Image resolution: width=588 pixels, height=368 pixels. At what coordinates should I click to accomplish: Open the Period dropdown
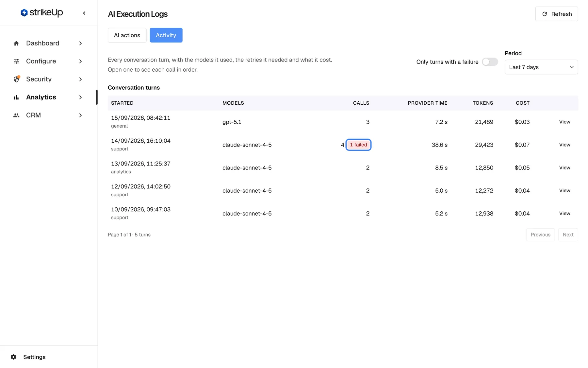coord(541,67)
